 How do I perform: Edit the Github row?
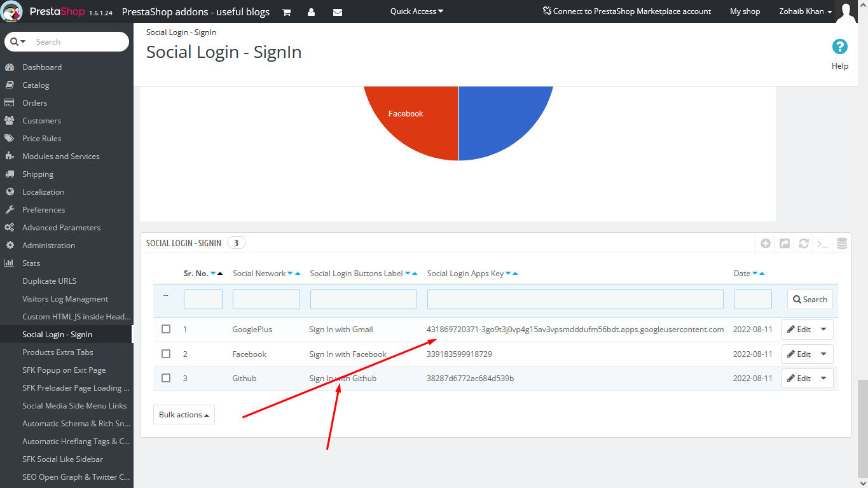799,378
